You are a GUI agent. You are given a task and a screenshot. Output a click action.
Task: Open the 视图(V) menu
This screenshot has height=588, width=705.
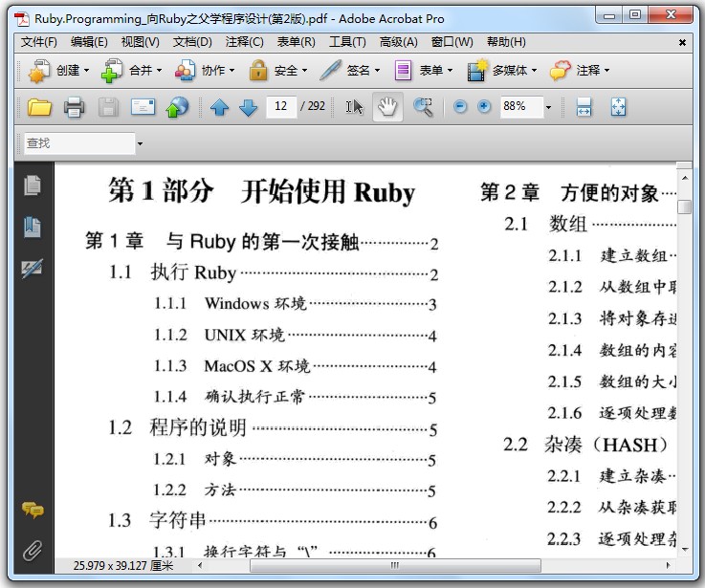(x=140, y=42)
